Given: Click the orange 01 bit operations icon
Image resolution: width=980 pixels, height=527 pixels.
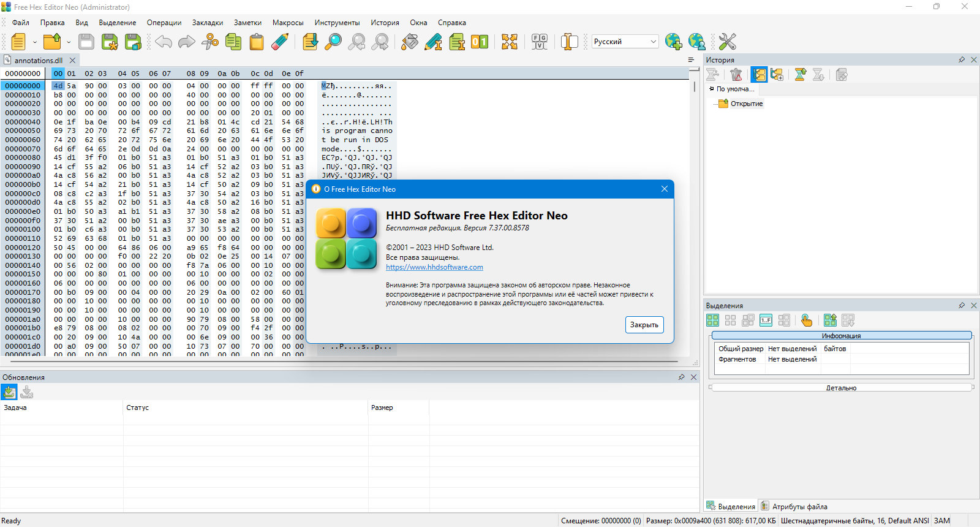Looking at the screenshot, I should (x=480, y=42).
